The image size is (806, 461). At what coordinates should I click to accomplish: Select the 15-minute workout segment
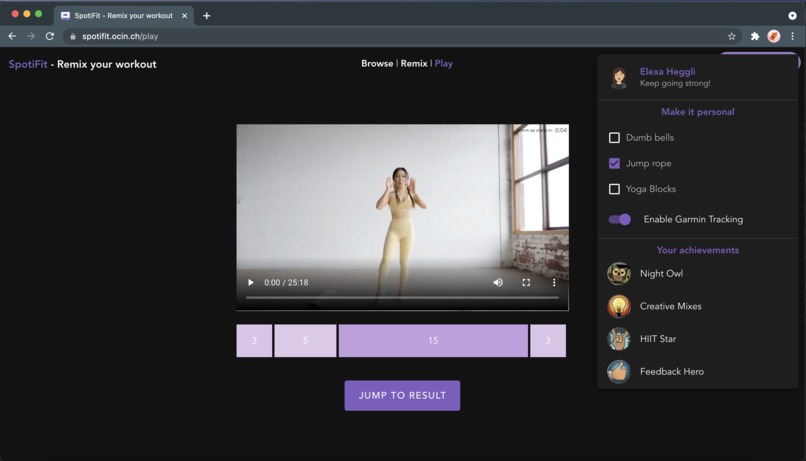click(433, 341)
